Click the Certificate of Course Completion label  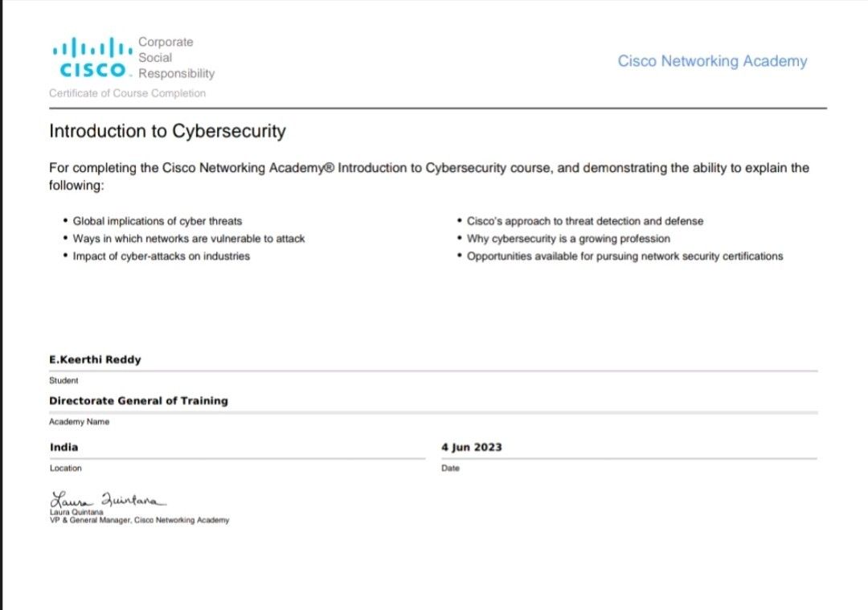127,93
